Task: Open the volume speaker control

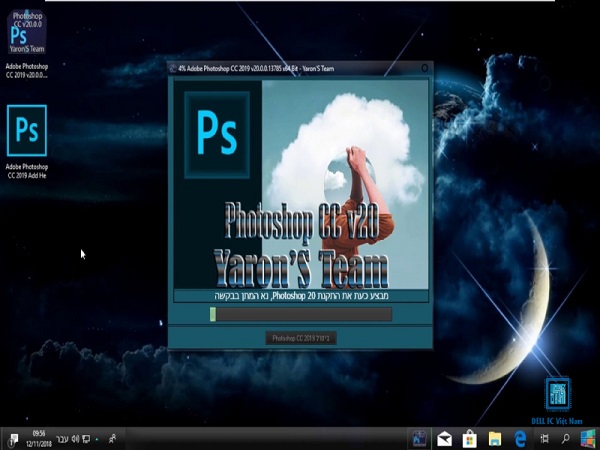Action: (75, 439)
